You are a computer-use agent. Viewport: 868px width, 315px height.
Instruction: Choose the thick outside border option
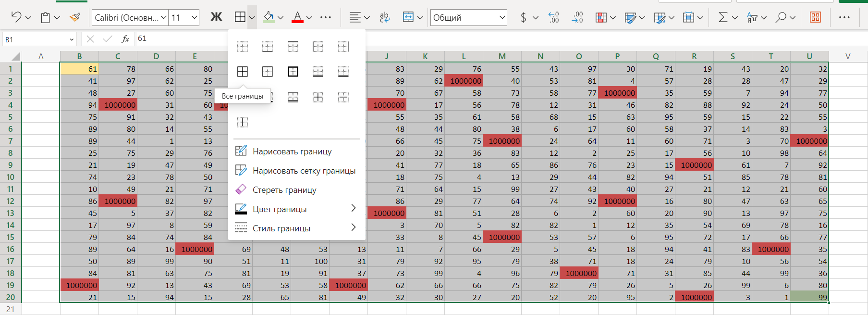[x=293, y=72]
